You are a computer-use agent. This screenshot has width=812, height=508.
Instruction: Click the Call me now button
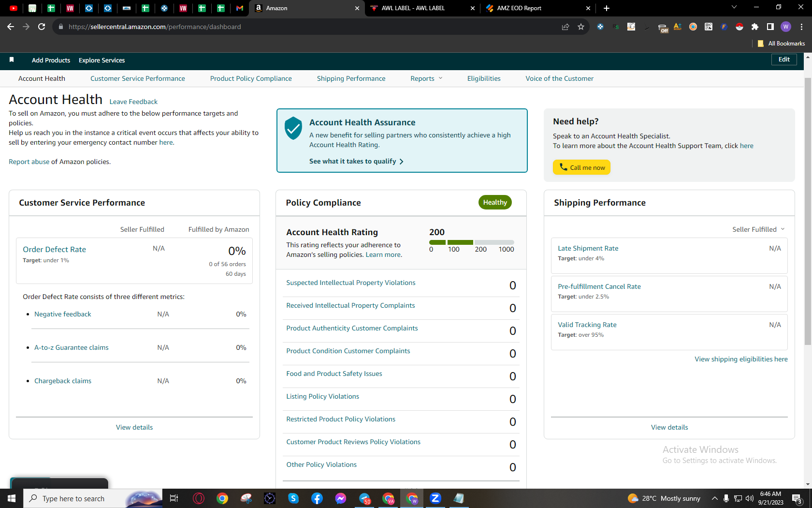pos(581,167)
